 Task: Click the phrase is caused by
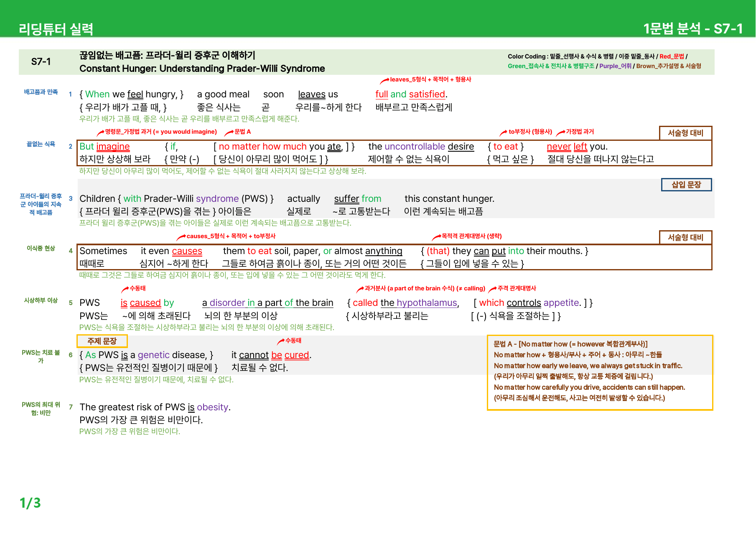(147, 303)
